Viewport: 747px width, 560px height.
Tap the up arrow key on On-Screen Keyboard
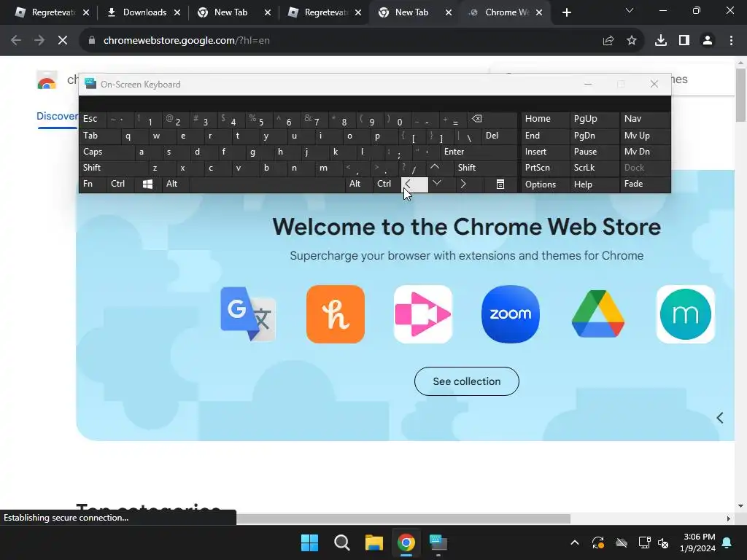435,168
